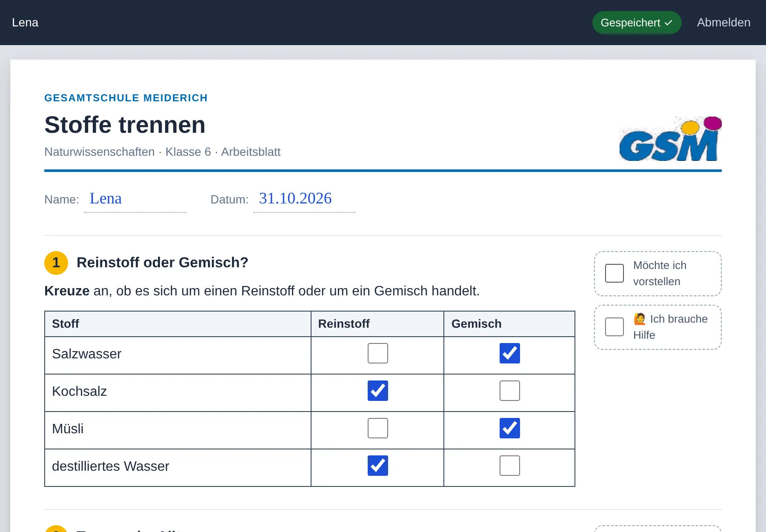Click the GSM school logo
This screenshot has width=766, height=532.
click(670, 139)
